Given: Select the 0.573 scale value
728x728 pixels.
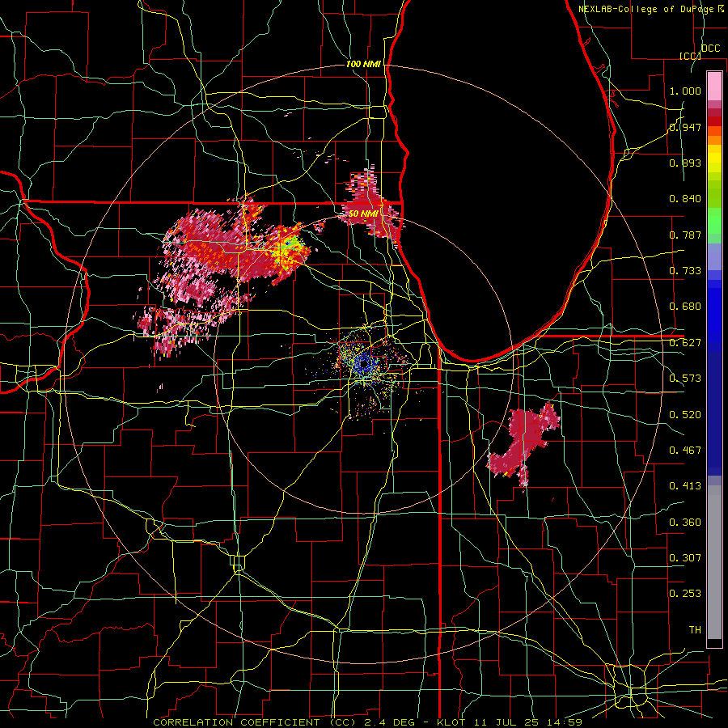Looking at the screenshot, I should pyautogui.click(x=685, y=379).
